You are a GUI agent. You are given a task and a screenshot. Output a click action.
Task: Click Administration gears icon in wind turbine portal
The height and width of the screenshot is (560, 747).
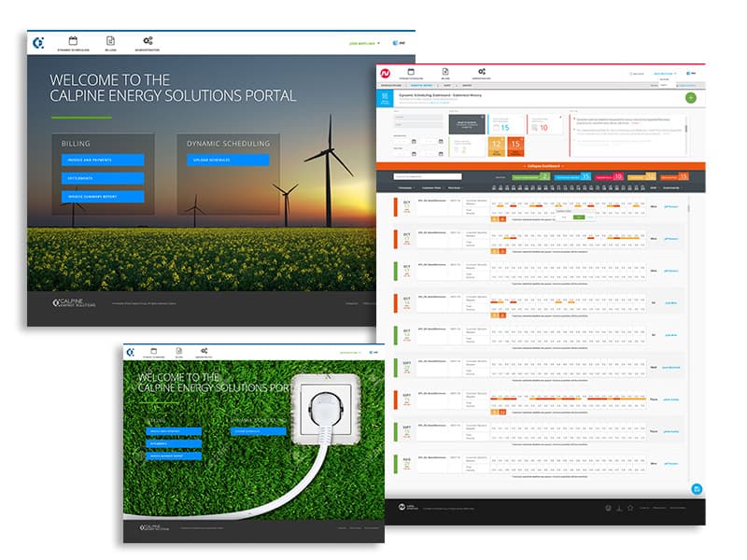(148, 41)
